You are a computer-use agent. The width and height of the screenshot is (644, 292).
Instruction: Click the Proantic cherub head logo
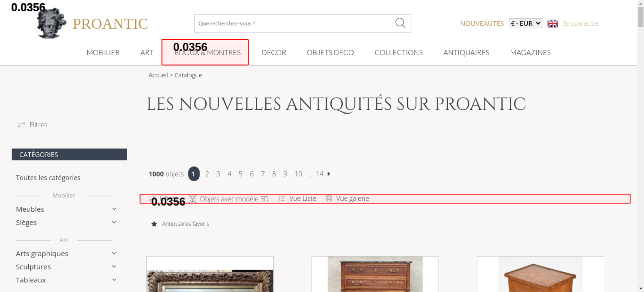click(52, 23)
